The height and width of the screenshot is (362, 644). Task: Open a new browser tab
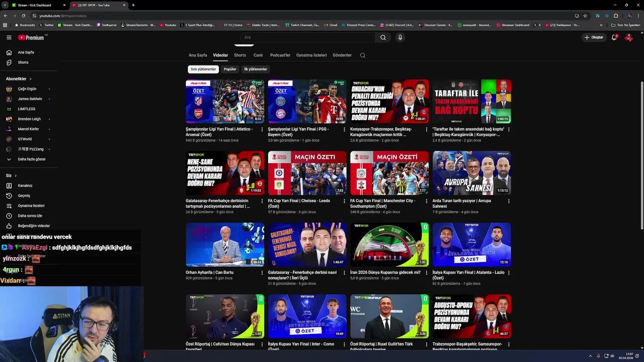133,5
